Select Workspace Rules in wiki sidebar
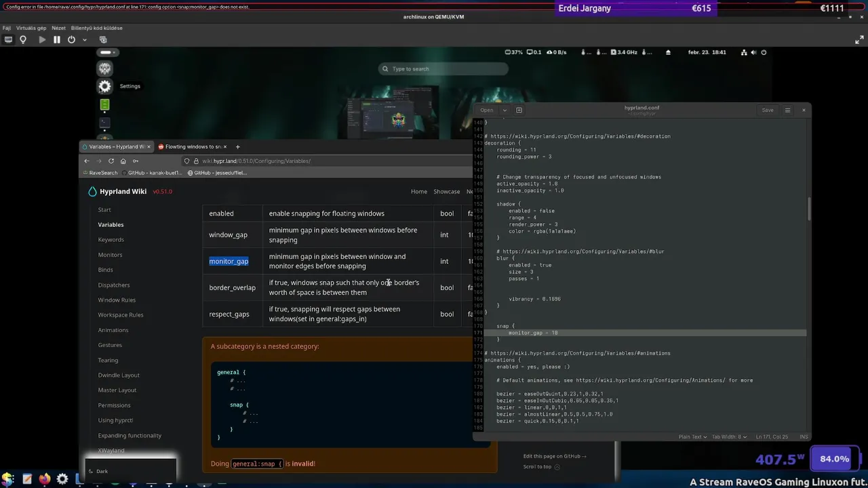Image resolution: width=868 pixels, height=488 pixels. click(x=121, y=314)
